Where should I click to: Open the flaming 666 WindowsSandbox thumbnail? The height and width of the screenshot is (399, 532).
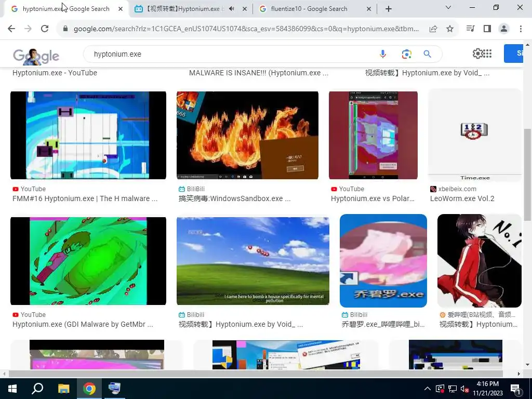247,135
